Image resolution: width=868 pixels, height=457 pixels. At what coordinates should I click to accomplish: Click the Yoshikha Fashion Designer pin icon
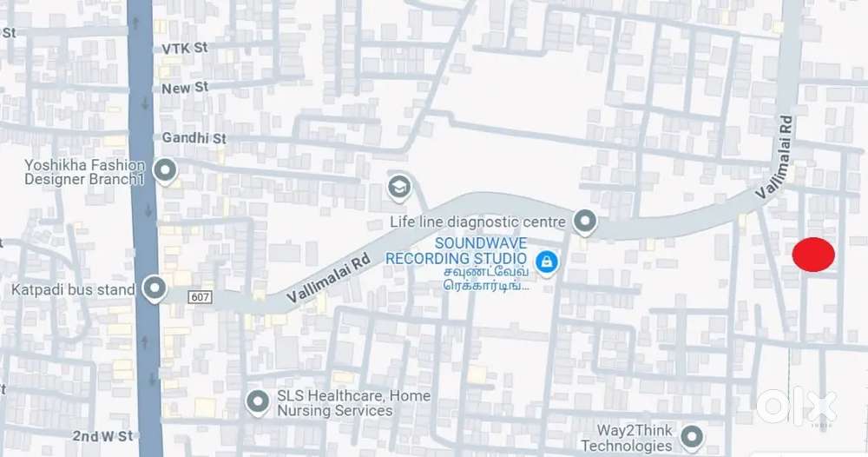(x=165, y=170)
